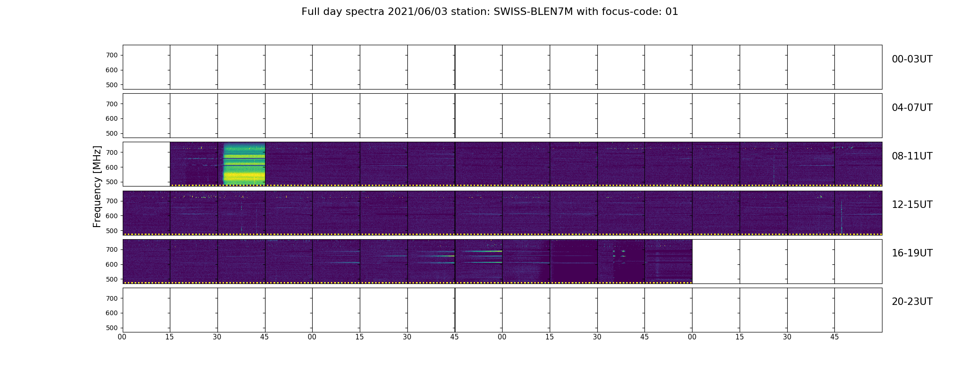
Task: Click the 700 tick label of the 16-19UT row
Action: point(112,249)
